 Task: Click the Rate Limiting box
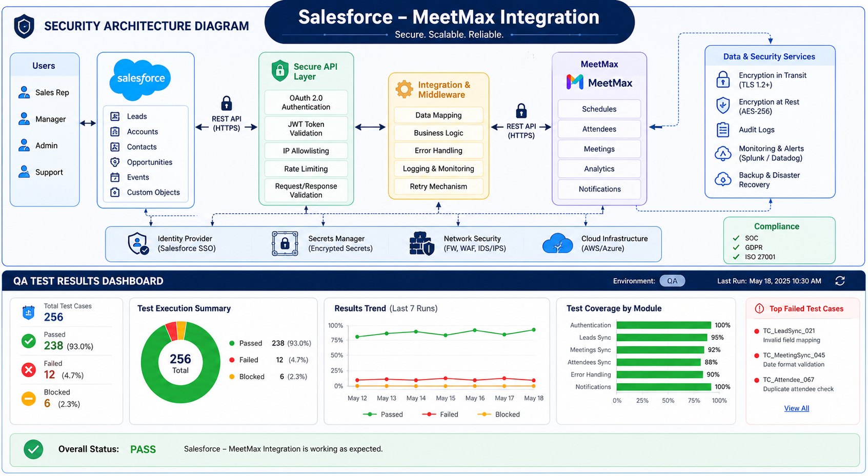point(306,169)
